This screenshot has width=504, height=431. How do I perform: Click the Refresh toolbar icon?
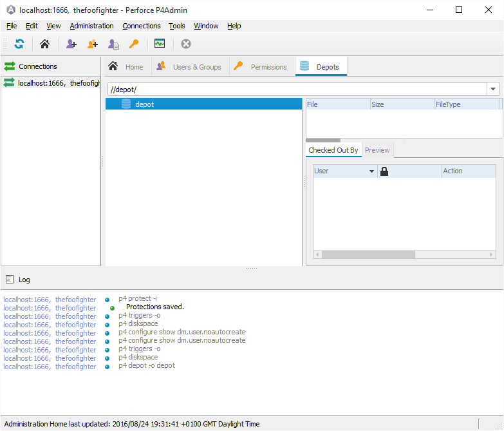coord(19,44)
